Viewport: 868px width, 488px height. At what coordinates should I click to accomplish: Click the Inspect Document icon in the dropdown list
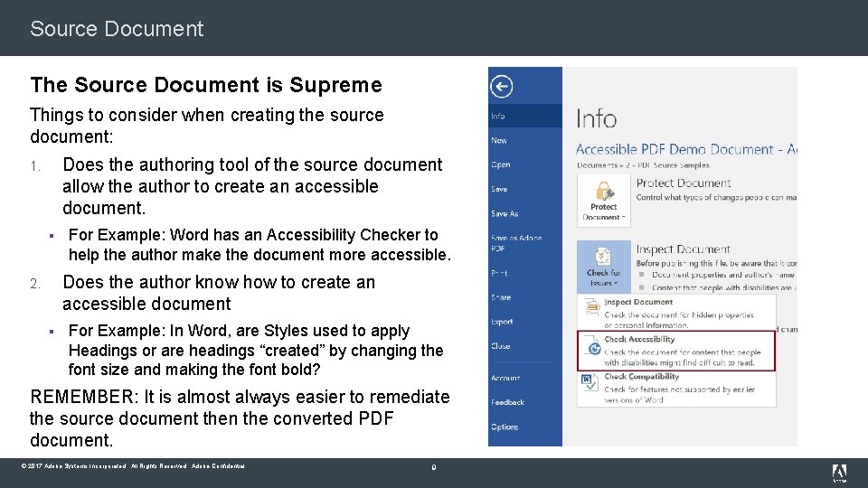pos(591,306)
